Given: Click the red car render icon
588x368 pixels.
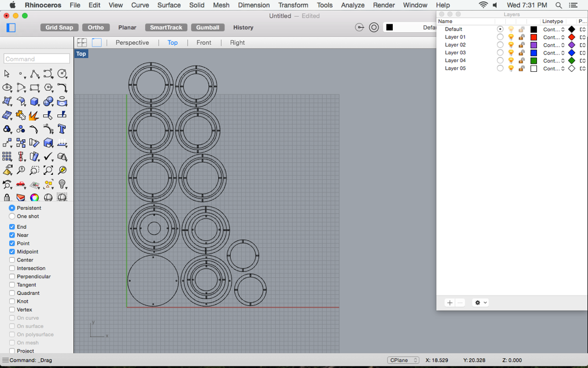Looking at the screenshot, I should coord(21,185).
